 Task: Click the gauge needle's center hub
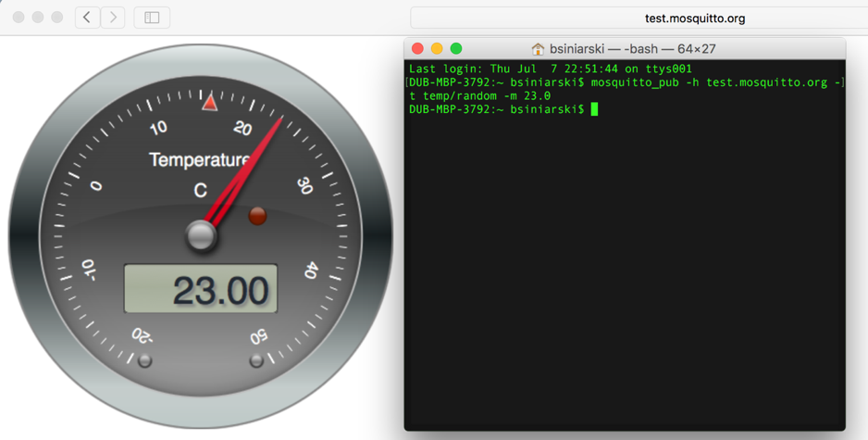pyautogui.click(x=201, y=235)
